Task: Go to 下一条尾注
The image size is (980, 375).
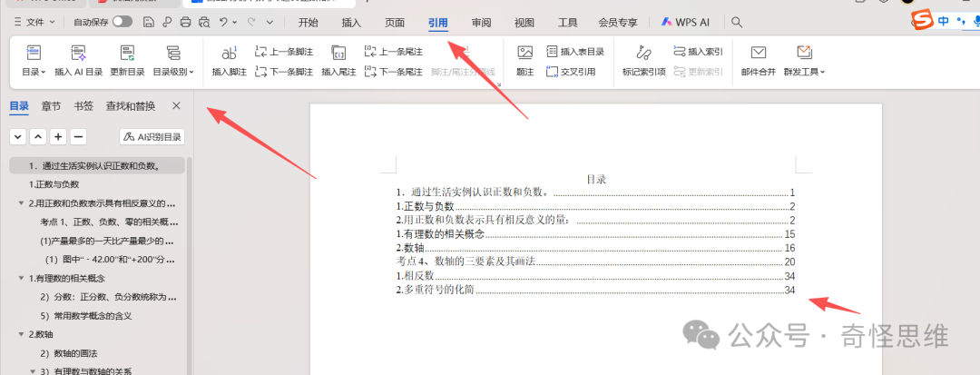Action: click(x=394, y=72)
